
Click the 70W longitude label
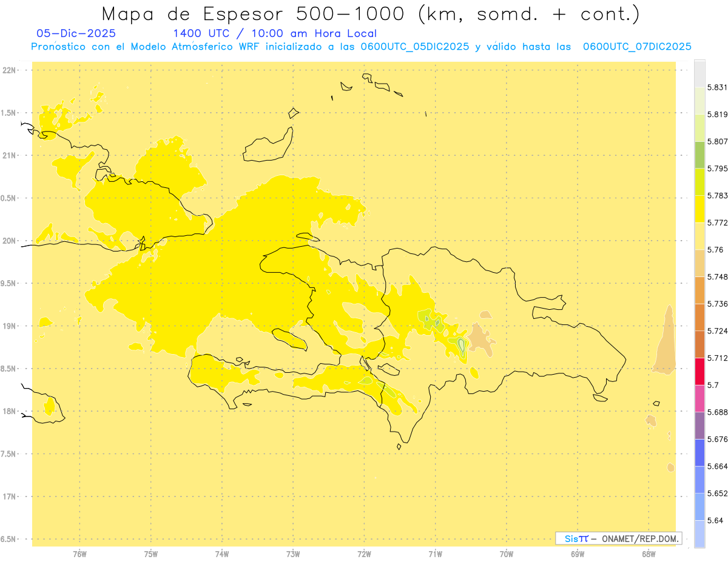tap(506, 554)
